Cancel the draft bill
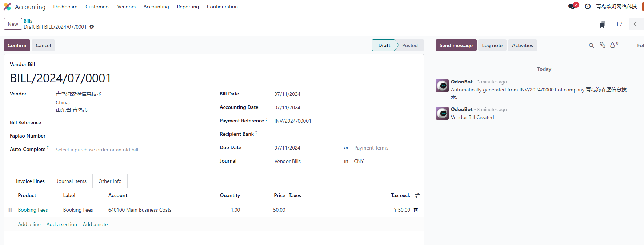 pyautogui.click(x=43, y=45)
